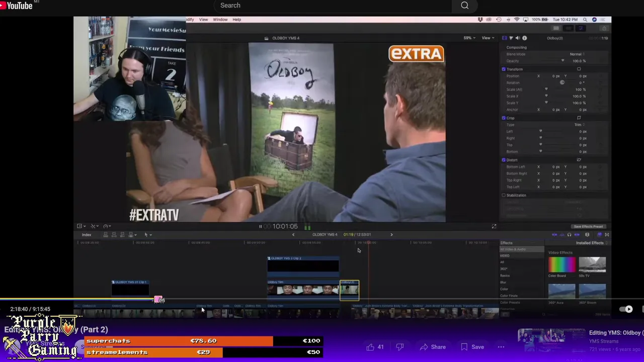Open the Window menu in the Final Cut menu bar

220,20
